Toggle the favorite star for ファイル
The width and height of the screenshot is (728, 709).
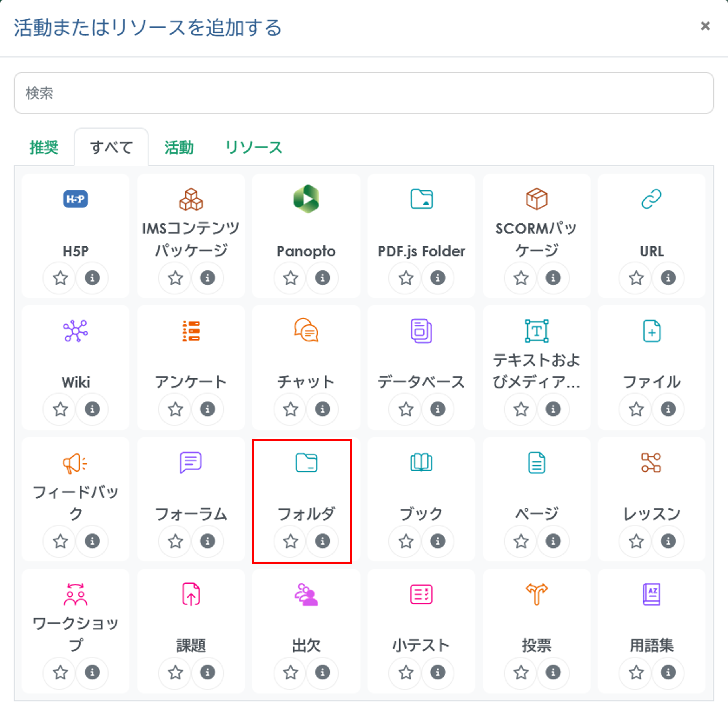(x=636, y=409)
